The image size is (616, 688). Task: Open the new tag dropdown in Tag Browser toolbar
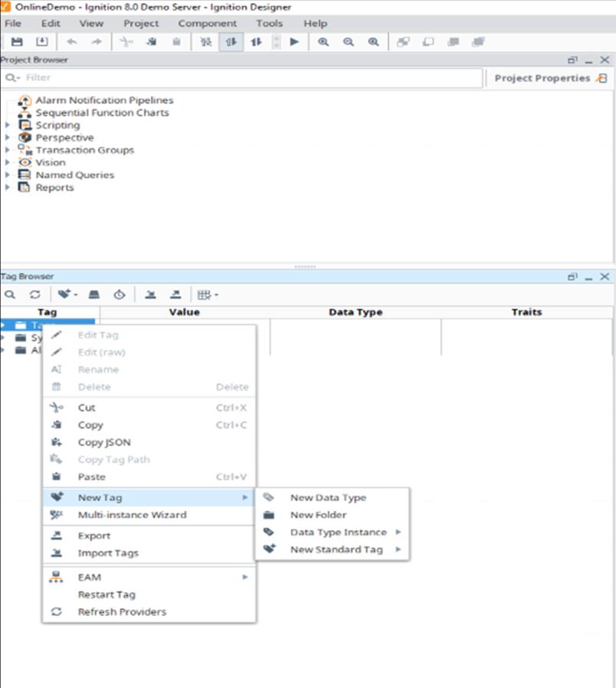pyautogui.click(x=67, y=294)
